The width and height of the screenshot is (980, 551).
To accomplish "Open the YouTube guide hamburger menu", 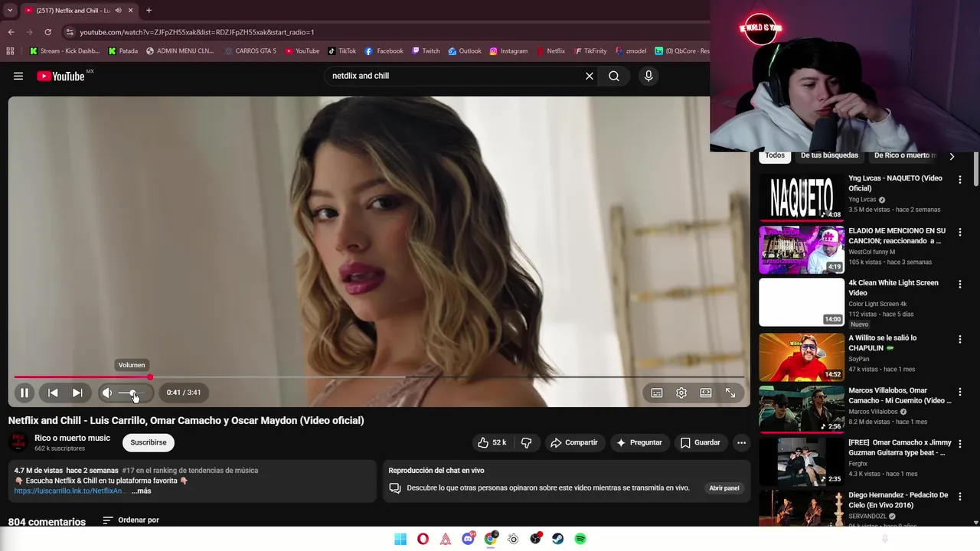I will tap(18, 76).
